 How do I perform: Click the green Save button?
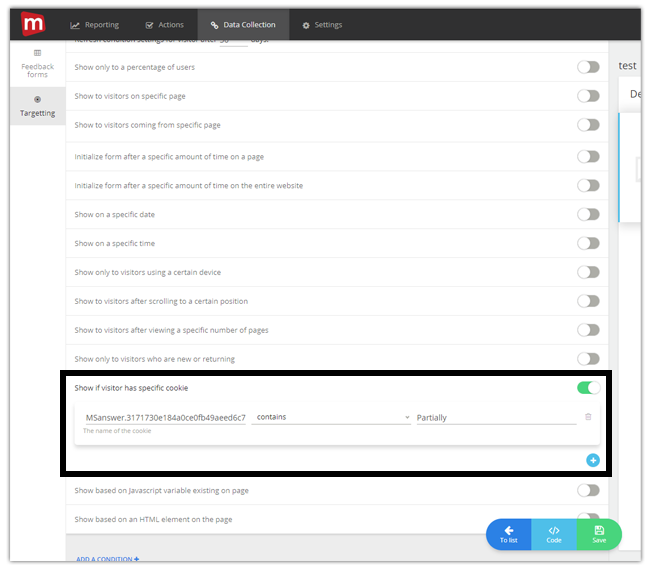599,535
